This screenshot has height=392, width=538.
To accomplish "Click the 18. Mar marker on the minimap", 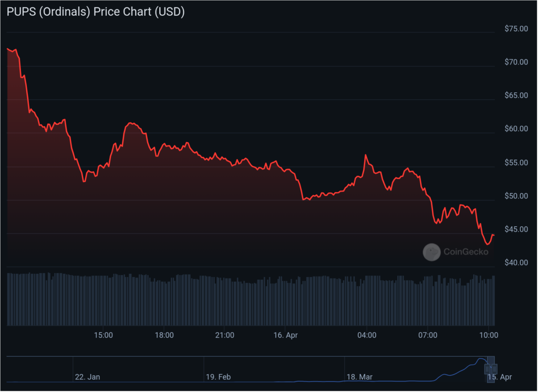I will point(360,377).
